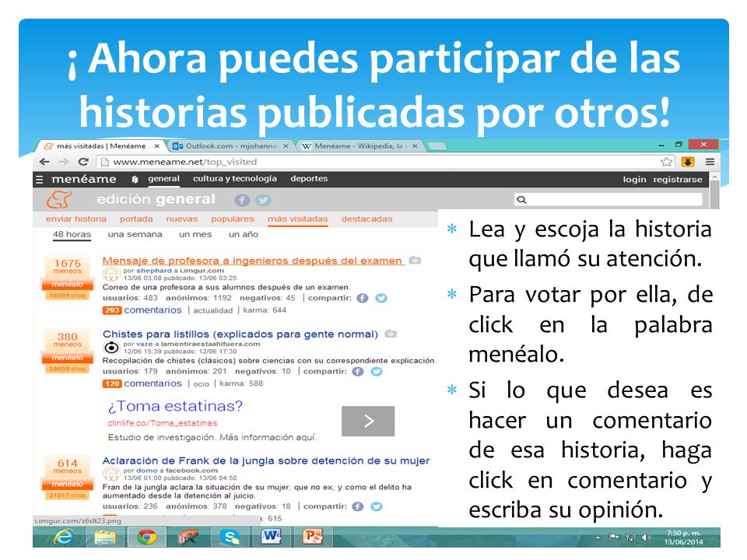Open Internet Explorer from the taskbar
Image resolution: width=747 pixels, height=560 pixels.
coord(63,537)
